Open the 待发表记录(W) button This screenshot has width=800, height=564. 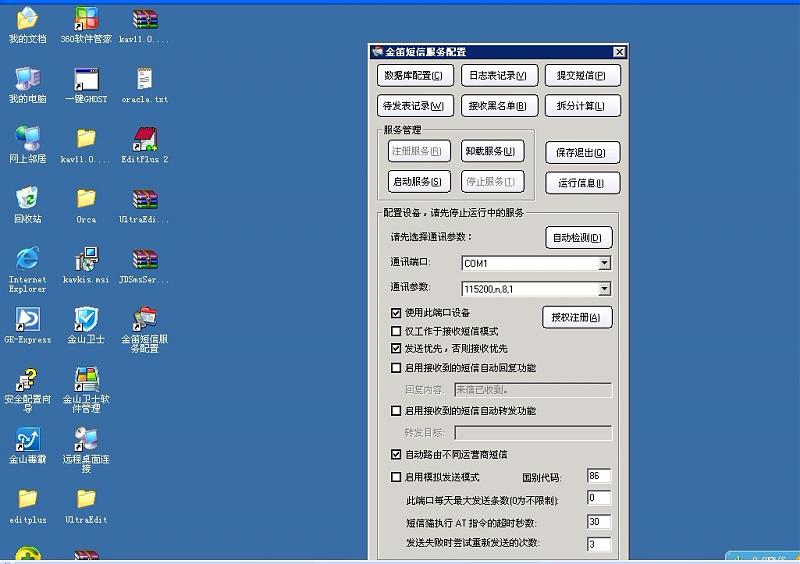415,106
